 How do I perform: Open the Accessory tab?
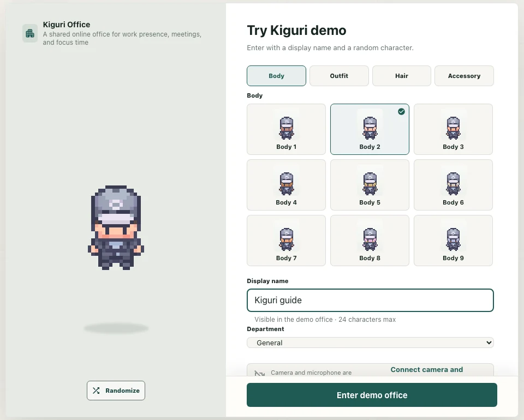464,76
